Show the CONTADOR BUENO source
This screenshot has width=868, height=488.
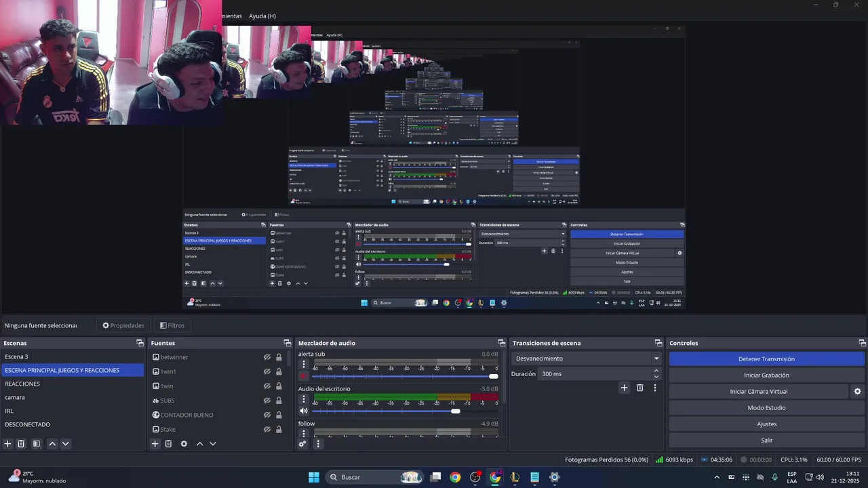pyautogui.click(x=267, y=415)
